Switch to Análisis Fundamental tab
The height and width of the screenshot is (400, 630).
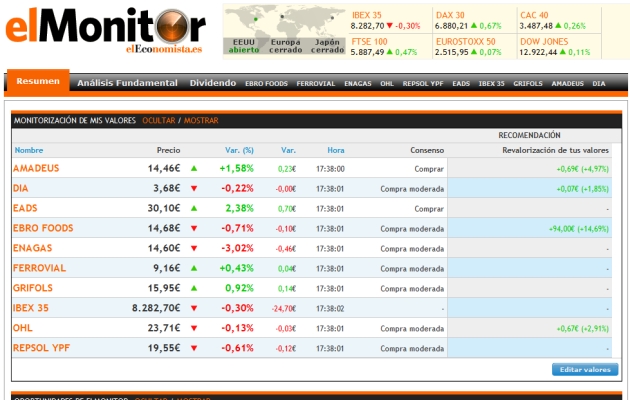[127, 83]
